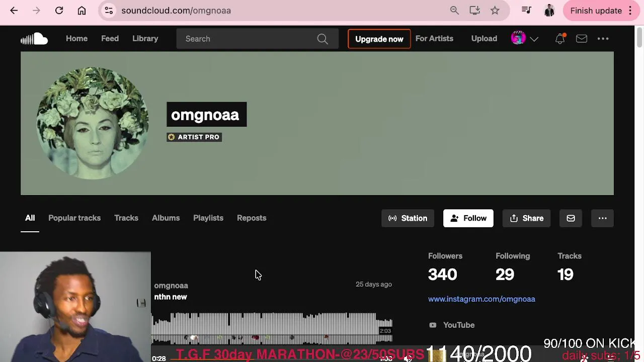
Task: Open the Upload page
Action: coord(484,39)
